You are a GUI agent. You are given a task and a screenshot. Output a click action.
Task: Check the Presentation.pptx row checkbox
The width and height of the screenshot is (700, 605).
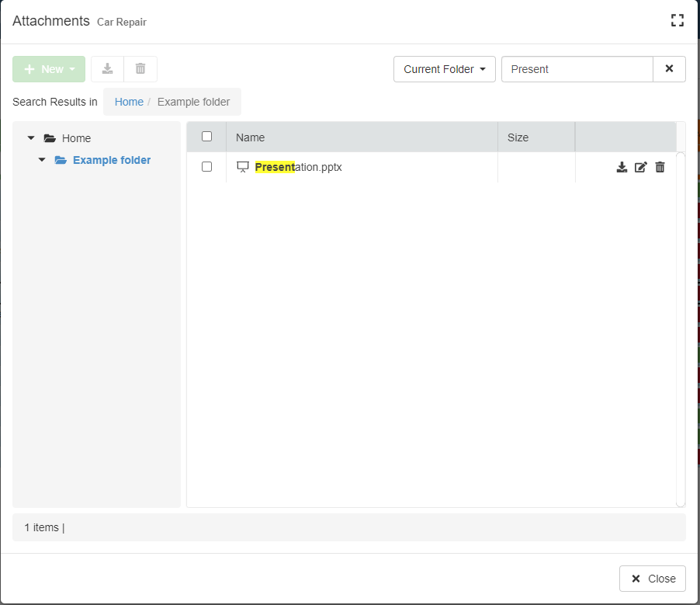coord(206,166)
